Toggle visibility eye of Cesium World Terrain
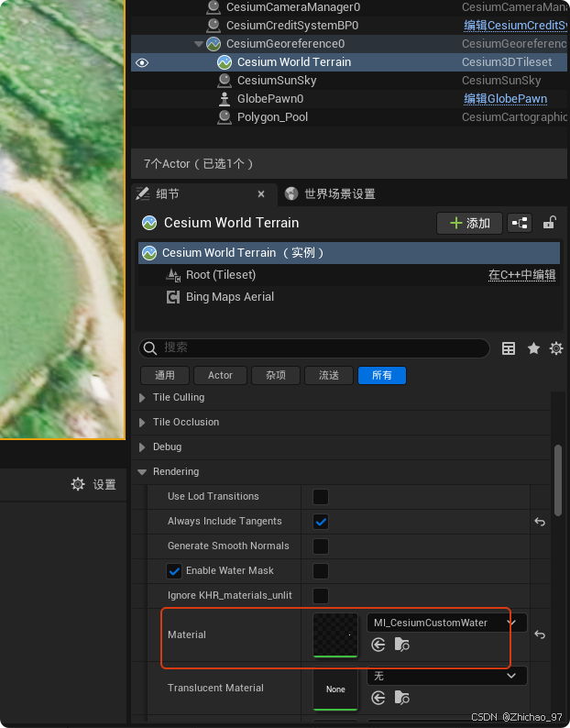 (x=142, y=62)
